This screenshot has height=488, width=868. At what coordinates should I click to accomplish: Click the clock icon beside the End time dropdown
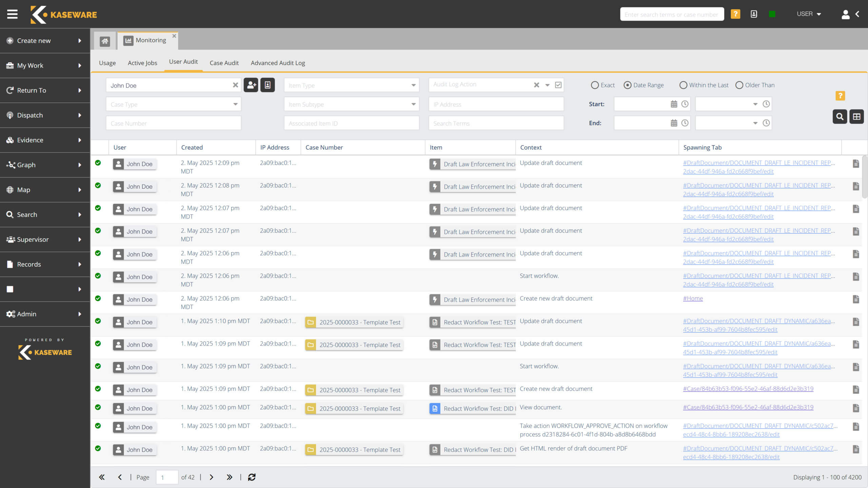coord(766,123)
